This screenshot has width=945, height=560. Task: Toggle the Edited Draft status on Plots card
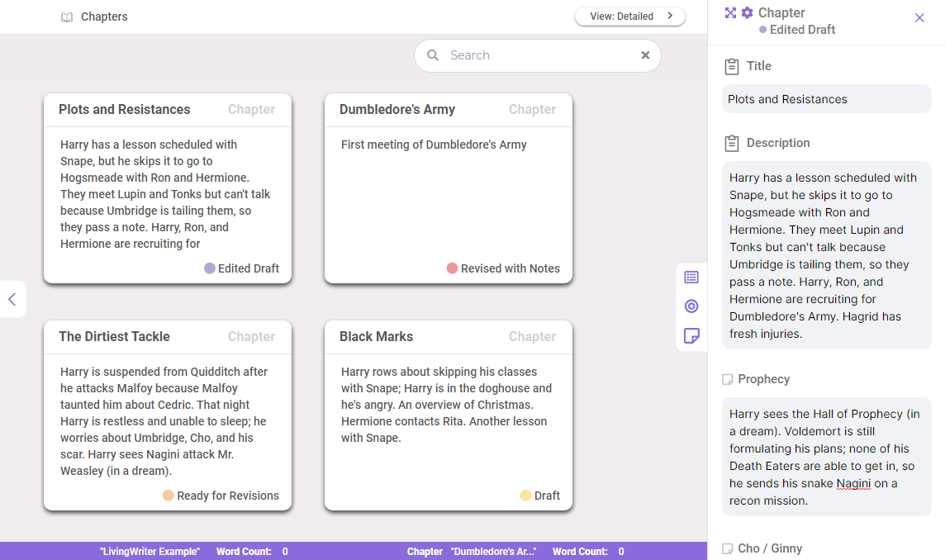(241, 268)
